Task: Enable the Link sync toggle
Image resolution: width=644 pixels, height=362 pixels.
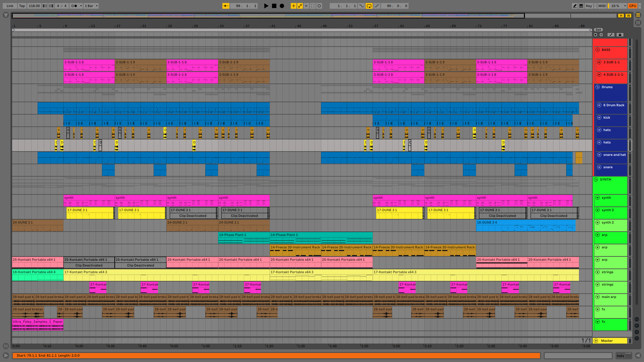Action: coord(10,6)
